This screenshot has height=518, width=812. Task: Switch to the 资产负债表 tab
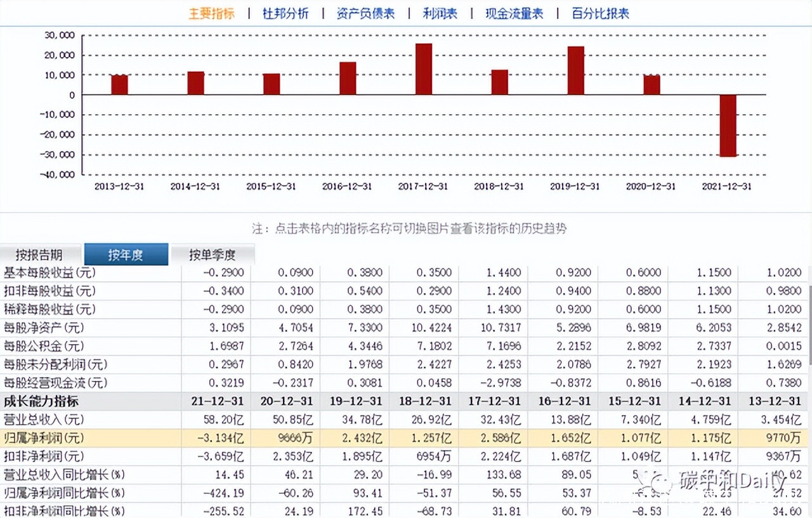pos(365,13)
